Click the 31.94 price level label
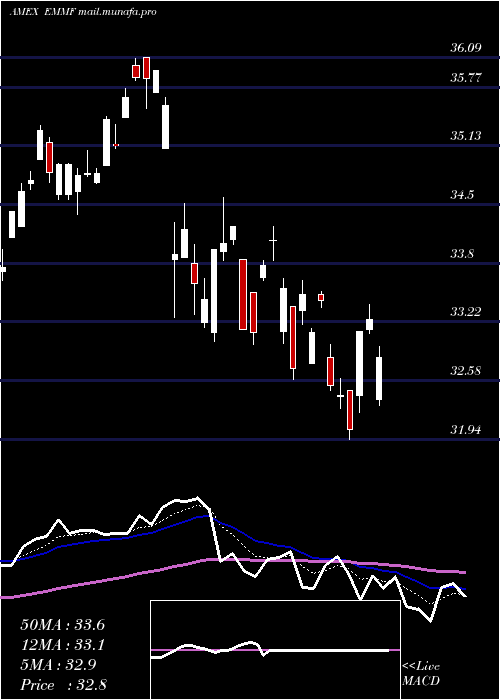 point(466,430)
